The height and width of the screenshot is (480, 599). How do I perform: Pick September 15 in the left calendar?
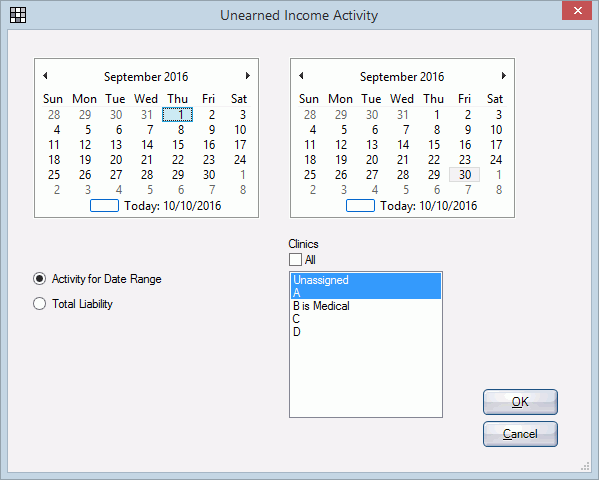click(x=178, y=145)
